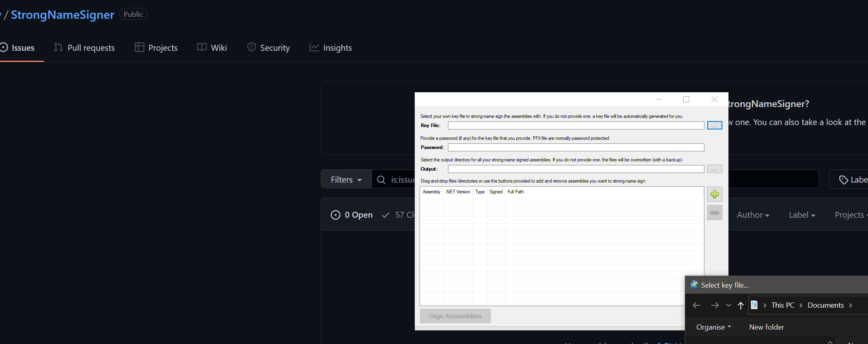Click Documents in the breadcrumb path
This screenshot has height=344, width=868.
click(x=826, y=305)
